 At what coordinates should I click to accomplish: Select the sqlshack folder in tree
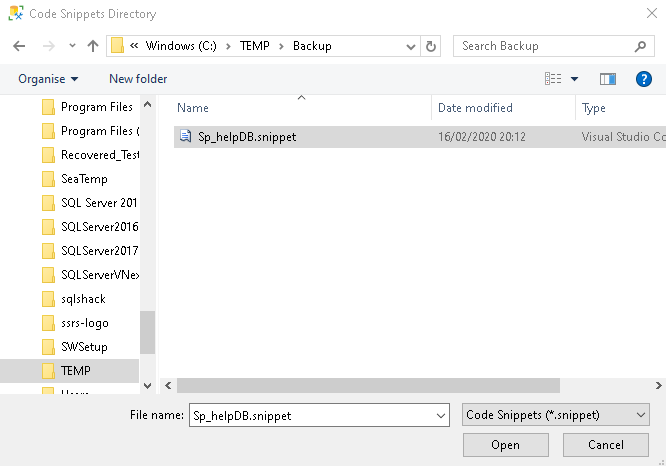pyautogui.click(x=83, y=299)
